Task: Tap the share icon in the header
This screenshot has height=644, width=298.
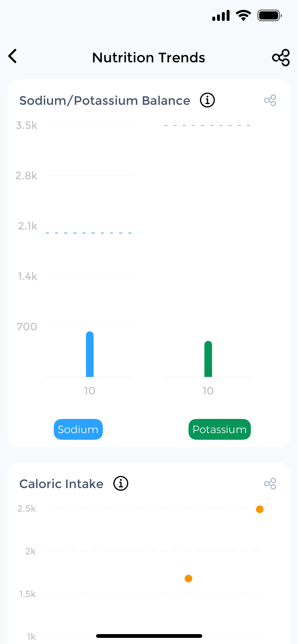Action: tap(281, 58)
